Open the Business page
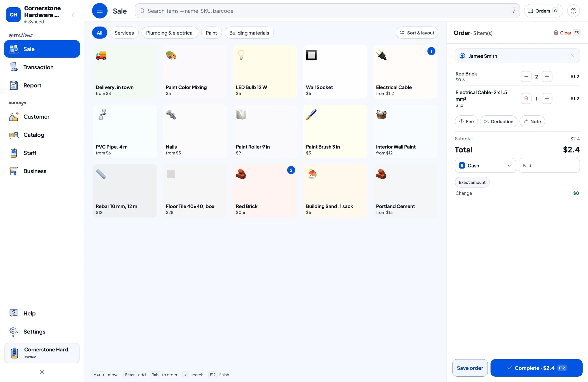 tap(42, 171)
